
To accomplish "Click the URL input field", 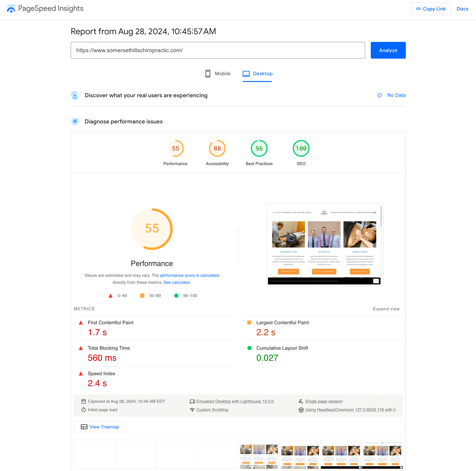I will 218,50.
